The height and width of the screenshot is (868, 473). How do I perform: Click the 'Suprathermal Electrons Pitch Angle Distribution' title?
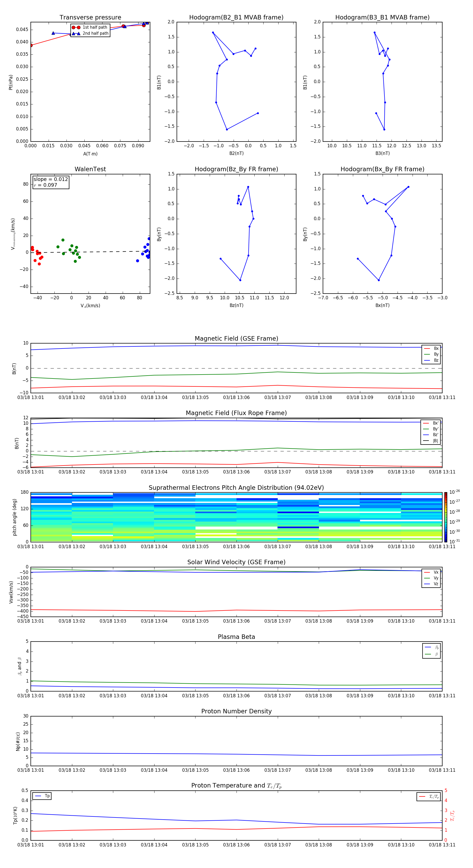[236, 488]
